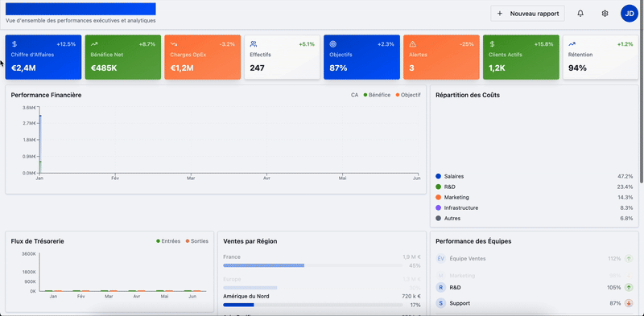Screen dimensions: 644x316
Task: Click the trend icon in Rétention card
Action: point(572,44)
